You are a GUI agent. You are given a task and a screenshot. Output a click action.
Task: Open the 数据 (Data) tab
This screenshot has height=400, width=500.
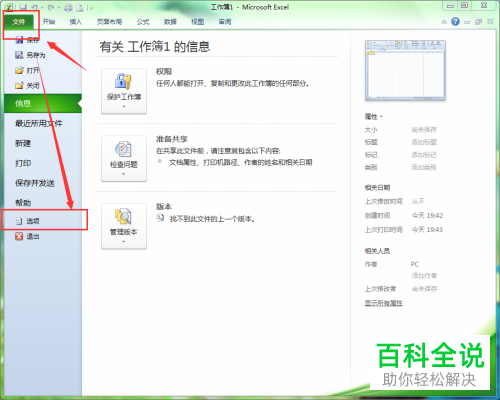point(170,22)
